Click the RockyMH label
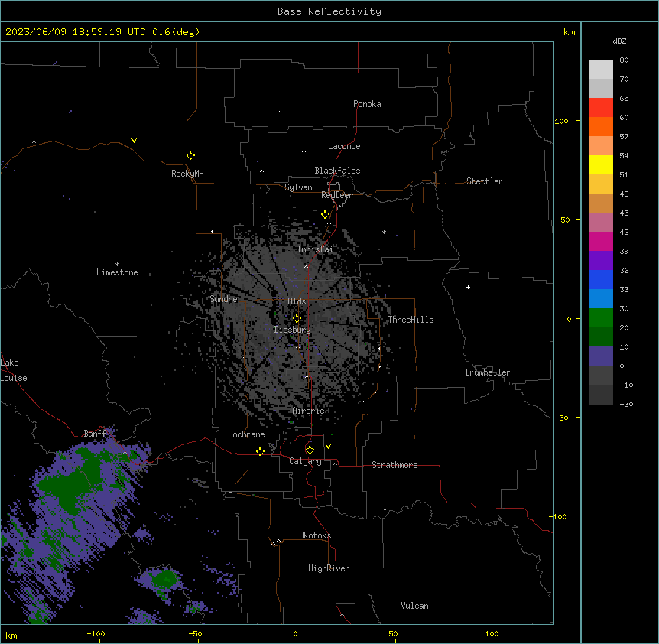The width and height of the screenshot is (659, 644). tap(187, 173)
